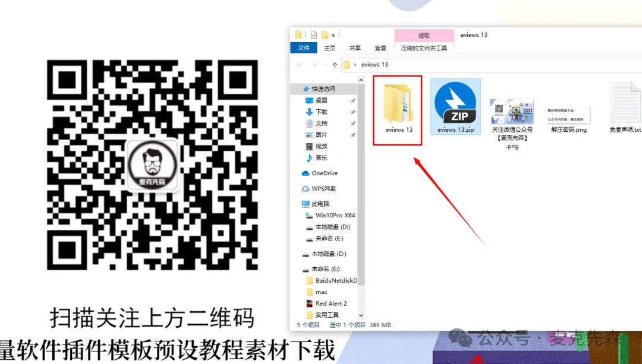The height and width of the screenshot is (364, 642).
Task: Go up one folder level
Action: click(x=335, y=65)
